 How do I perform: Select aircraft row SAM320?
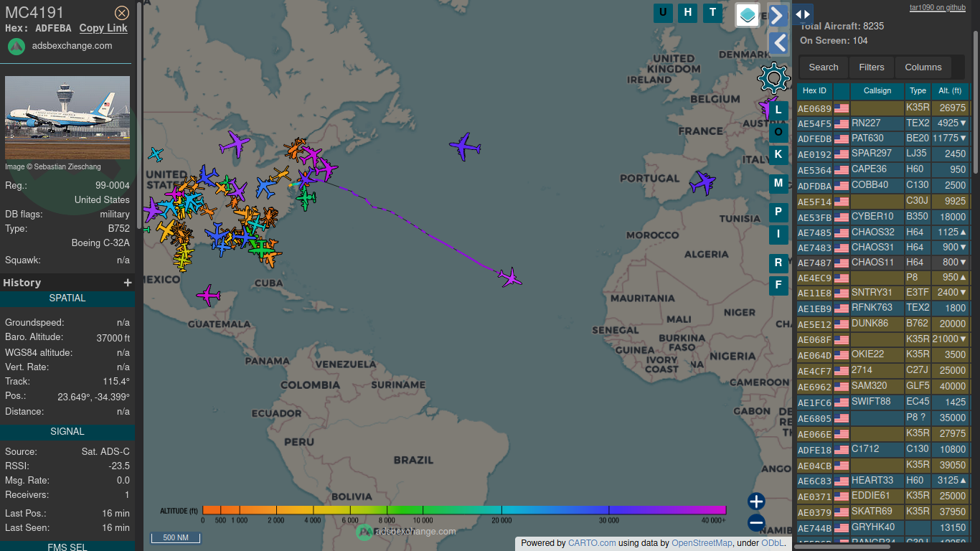click(883, 387)
